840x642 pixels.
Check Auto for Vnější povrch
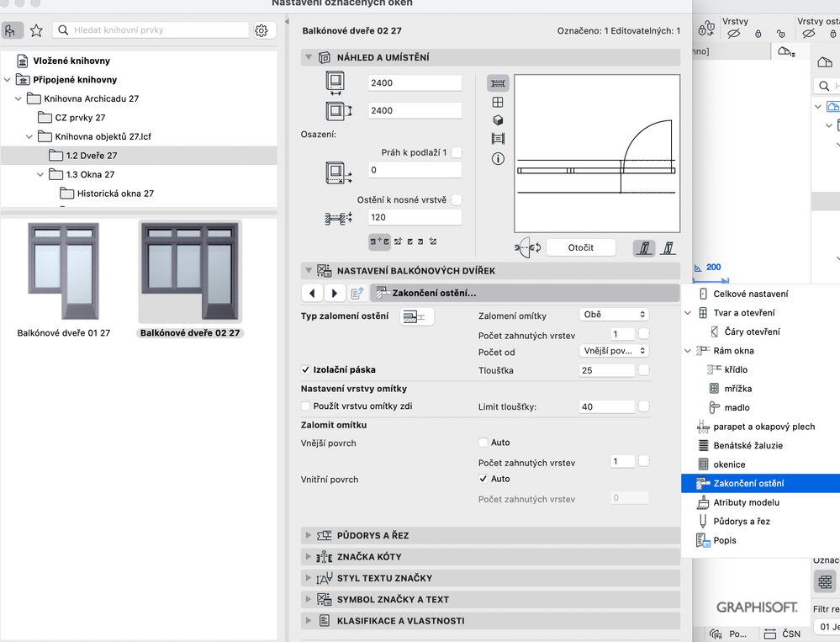pos(483,443)
